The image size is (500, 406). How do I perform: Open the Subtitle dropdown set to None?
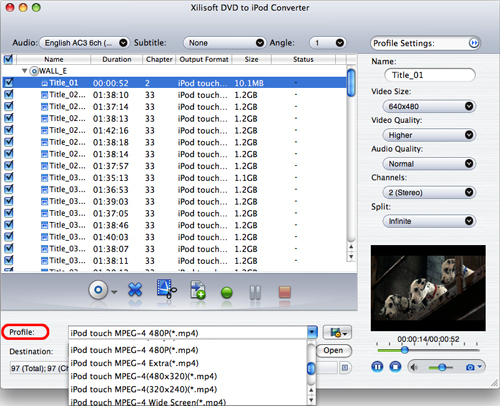pyautogui.click(x=225, y=43)
